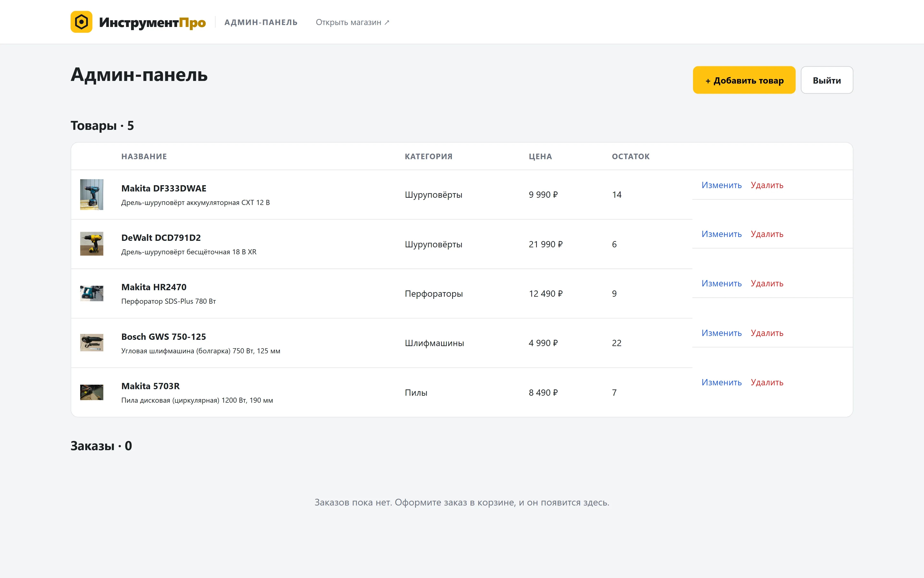Click Удалить for DeWalt DCD791D2

pos(767,234)
